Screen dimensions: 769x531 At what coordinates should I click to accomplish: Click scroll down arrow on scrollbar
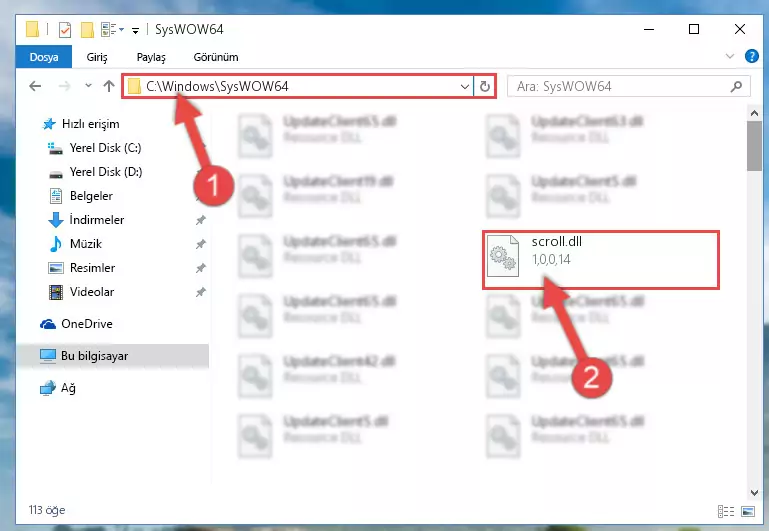click(754, 493)
